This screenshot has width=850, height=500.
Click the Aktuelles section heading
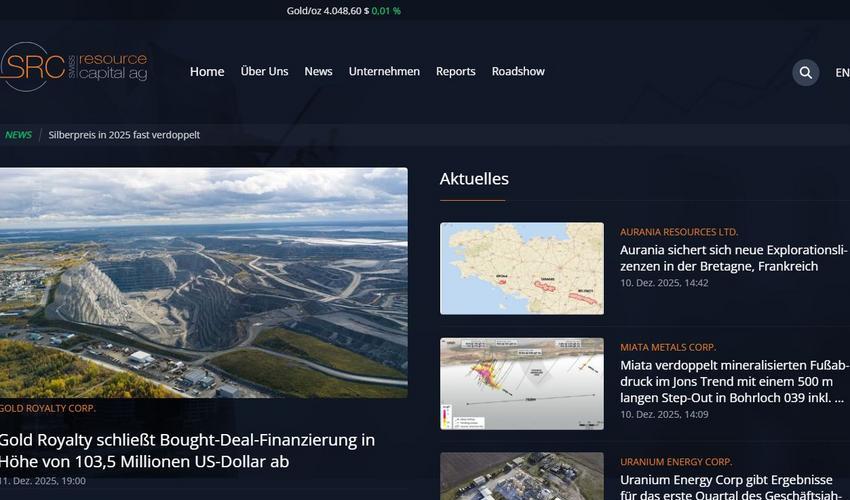point(474,179)
